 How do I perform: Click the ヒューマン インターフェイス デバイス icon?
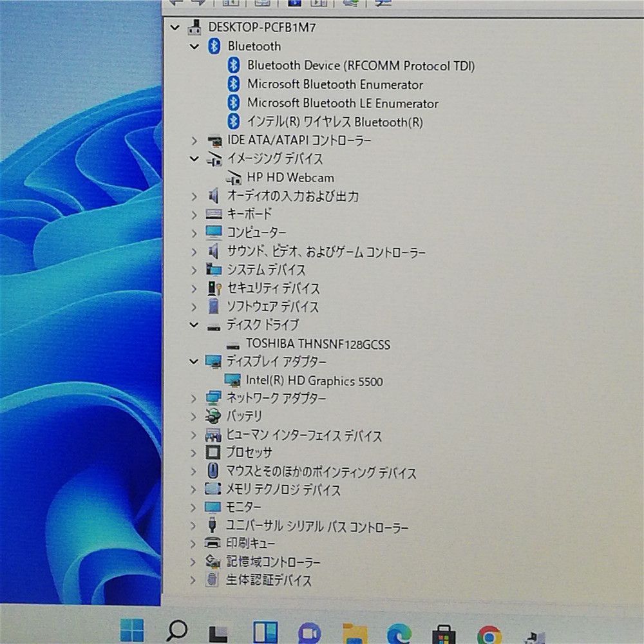click(213, 435)
